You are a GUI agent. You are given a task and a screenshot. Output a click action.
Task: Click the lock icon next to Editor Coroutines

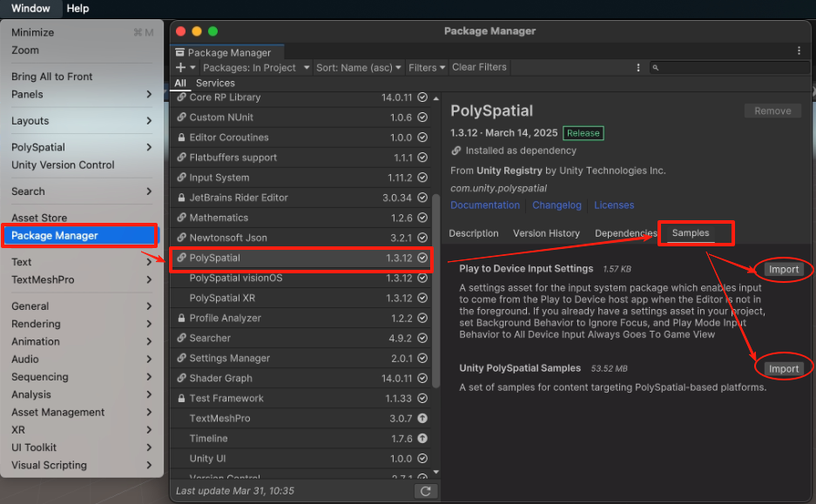tap(182, 138)
